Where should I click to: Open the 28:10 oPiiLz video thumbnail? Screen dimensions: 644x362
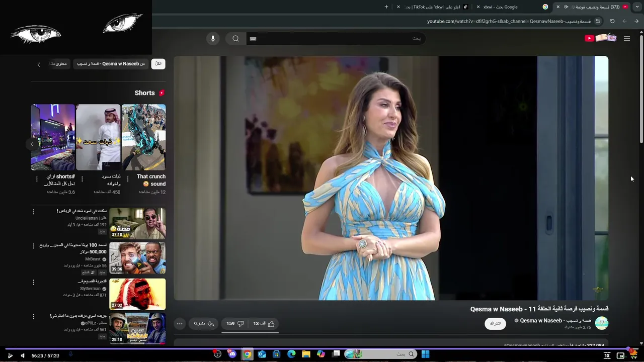(x=137, y=329)
